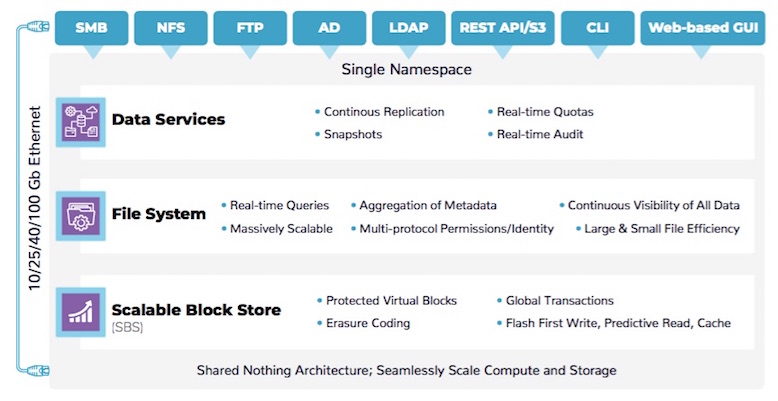
Task: Open the REST API/S3 box
Action: coord(503,28)
